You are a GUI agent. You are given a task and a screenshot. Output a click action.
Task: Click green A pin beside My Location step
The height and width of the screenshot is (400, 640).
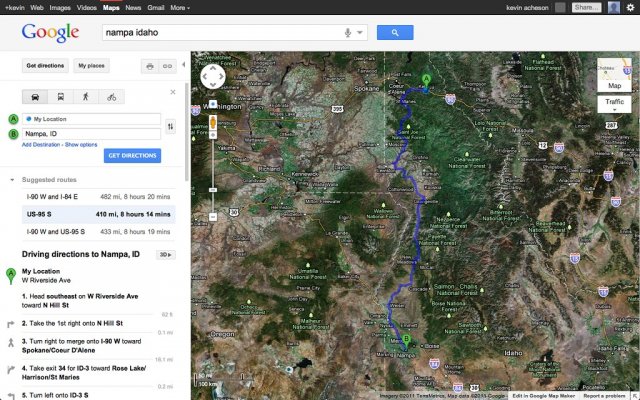click(11, 276)
